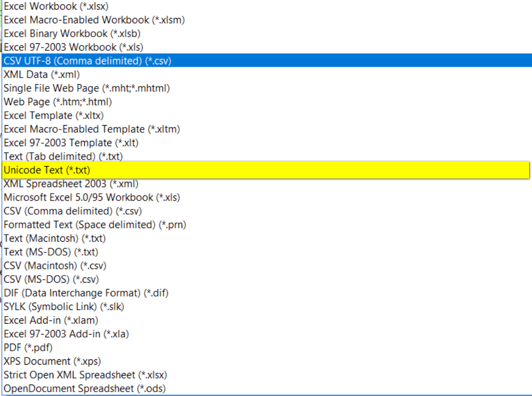This screenshot has width=532, height=396.
Task: Select XML Data (*.xml) option
Action: 267,74
